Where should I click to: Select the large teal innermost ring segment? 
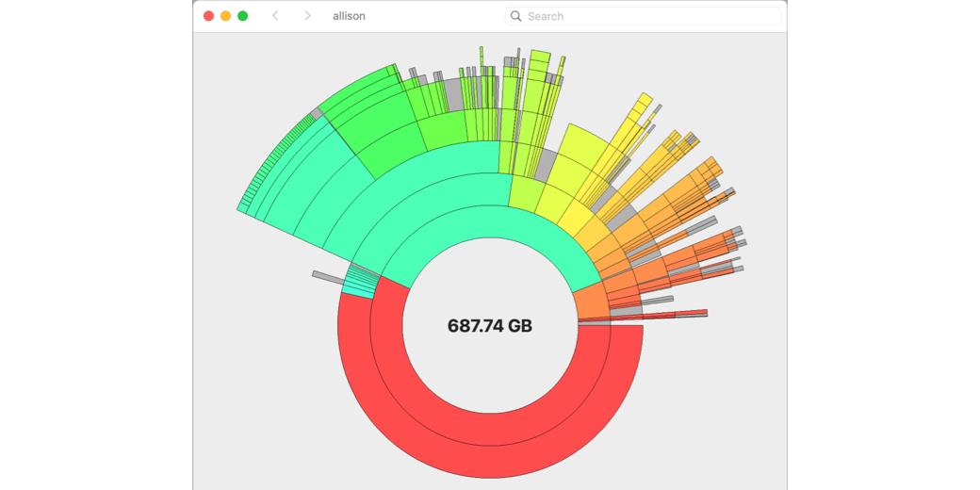[490, 220]
